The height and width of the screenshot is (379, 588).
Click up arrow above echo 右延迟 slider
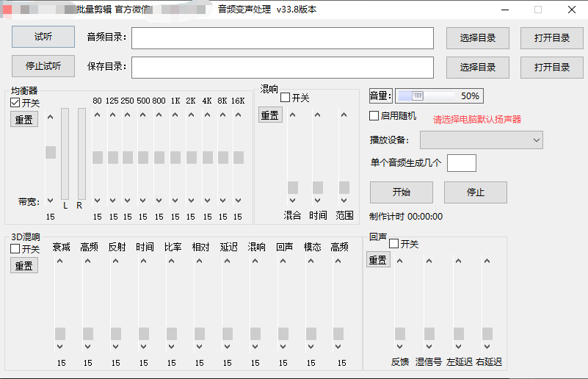pos(487,262)
